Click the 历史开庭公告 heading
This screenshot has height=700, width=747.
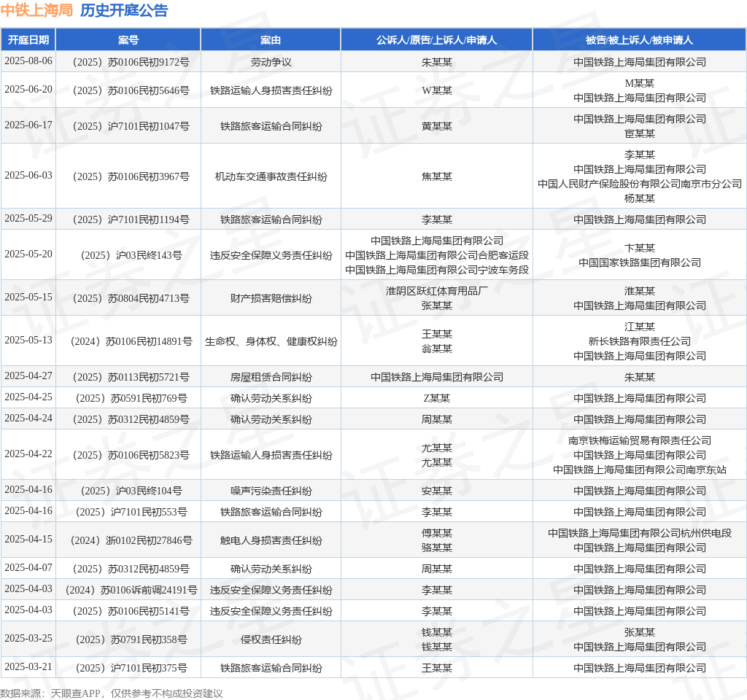[124, 10]
